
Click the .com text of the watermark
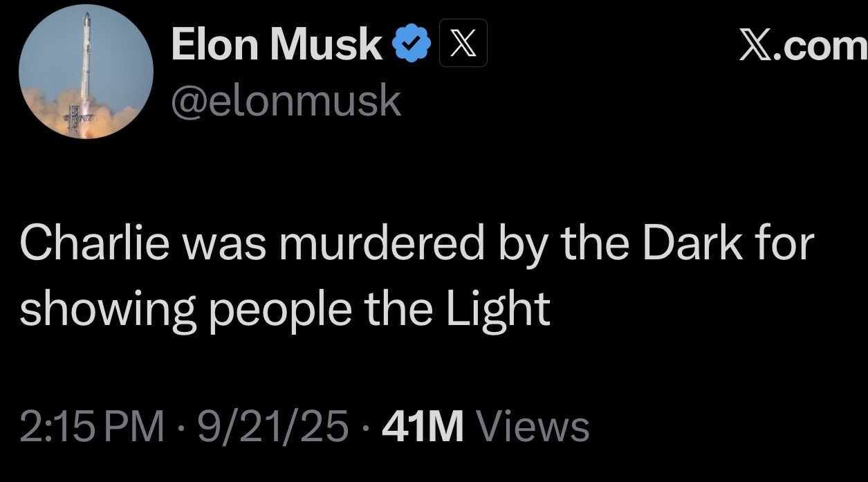822,47
